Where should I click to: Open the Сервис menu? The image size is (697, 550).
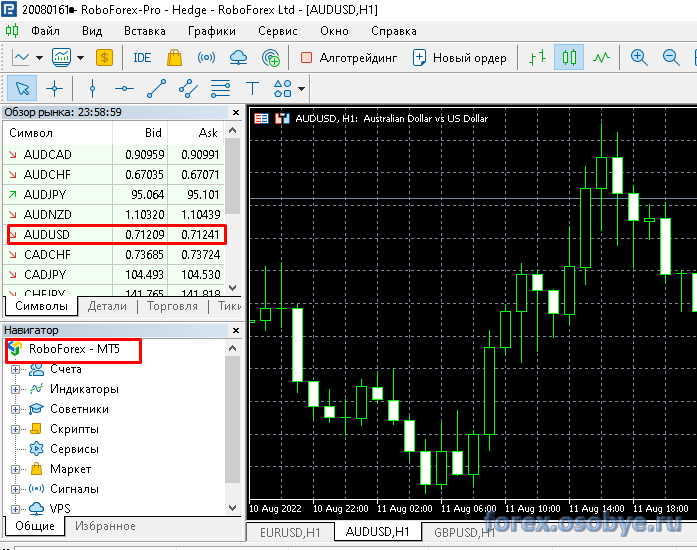278,31
